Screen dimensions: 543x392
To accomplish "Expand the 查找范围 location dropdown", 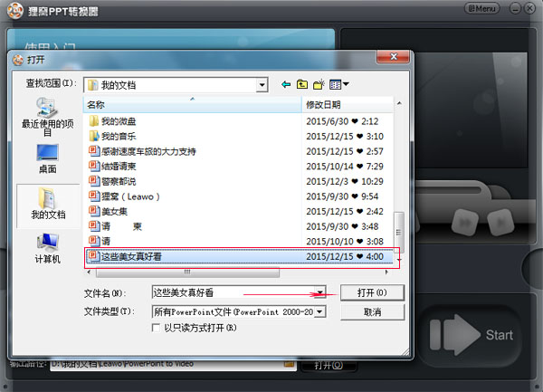I will [x=262, y=85].
